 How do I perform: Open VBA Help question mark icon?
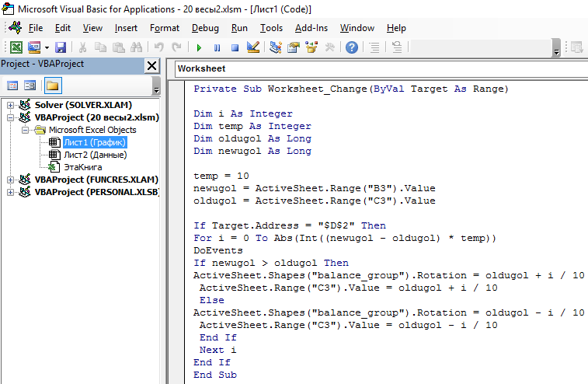click(352, 47)
